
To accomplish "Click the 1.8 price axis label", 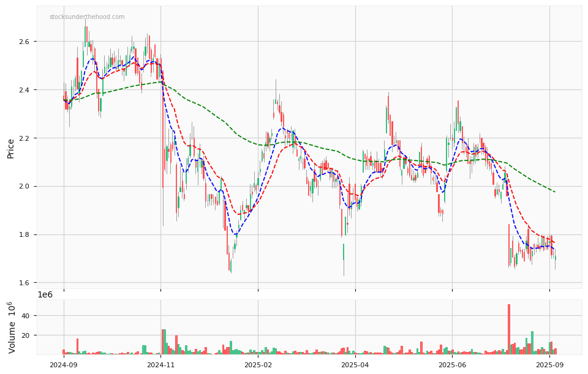I will point(24,234).
